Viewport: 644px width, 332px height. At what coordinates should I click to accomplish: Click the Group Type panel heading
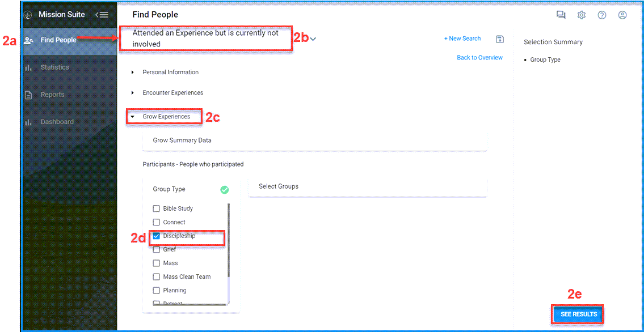[x=169, y=189]
